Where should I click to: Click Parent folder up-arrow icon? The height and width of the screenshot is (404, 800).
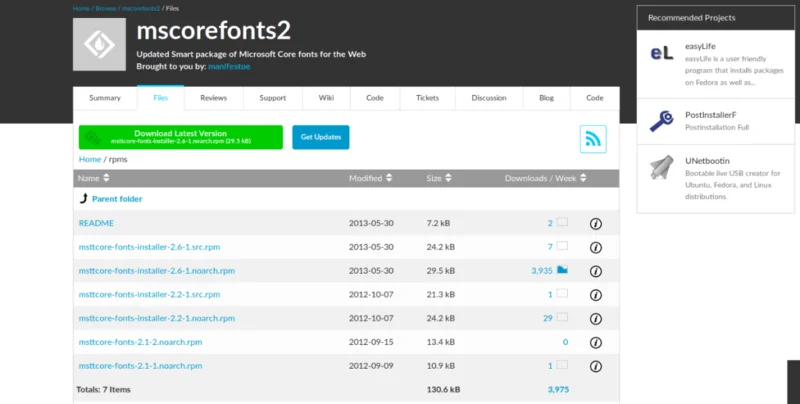84,198
